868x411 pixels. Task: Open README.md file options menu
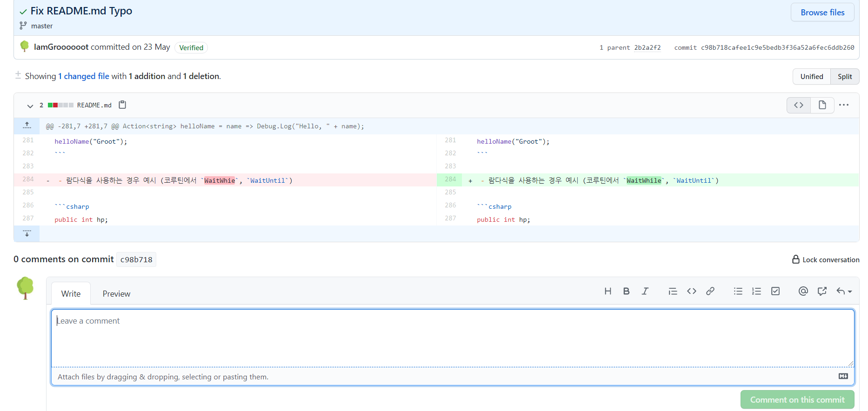844,105
